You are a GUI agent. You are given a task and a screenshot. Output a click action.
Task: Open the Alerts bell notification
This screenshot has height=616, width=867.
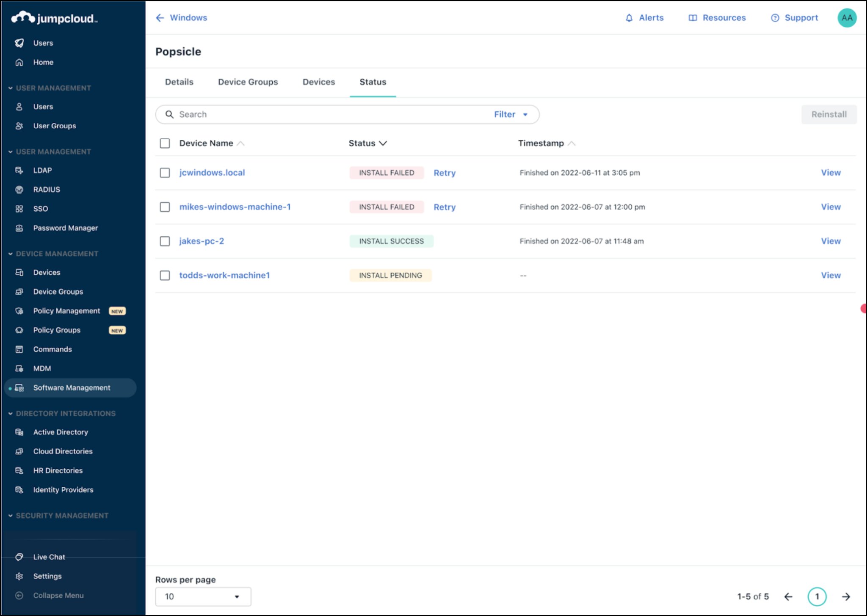click(644, 18)
